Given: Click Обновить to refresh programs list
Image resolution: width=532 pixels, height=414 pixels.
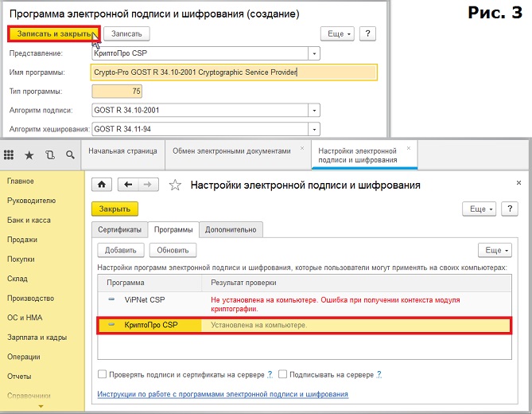Looking at the screenshot, I should pyautogui.click(x=173, y=250).
